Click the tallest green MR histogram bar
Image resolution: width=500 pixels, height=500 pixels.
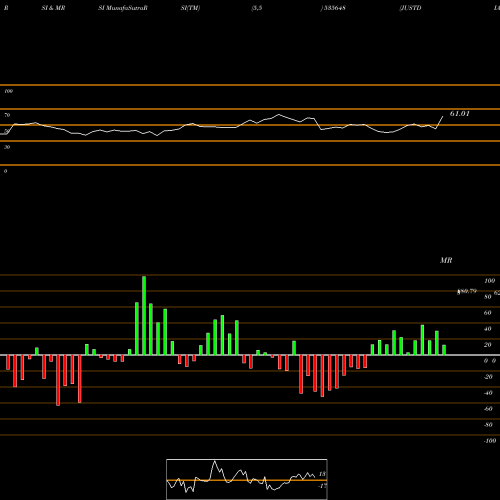click(x=144, y=315)
